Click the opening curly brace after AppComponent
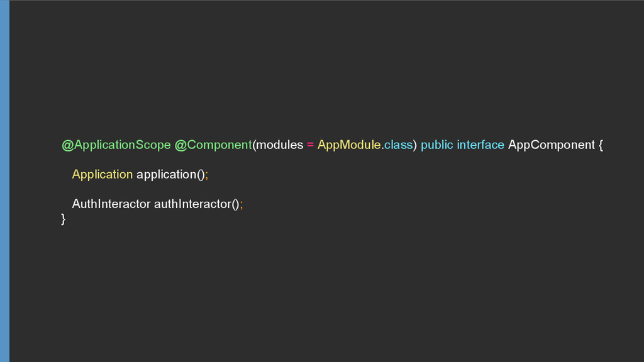The image size is (644, 362). click(x=601, y=146)
